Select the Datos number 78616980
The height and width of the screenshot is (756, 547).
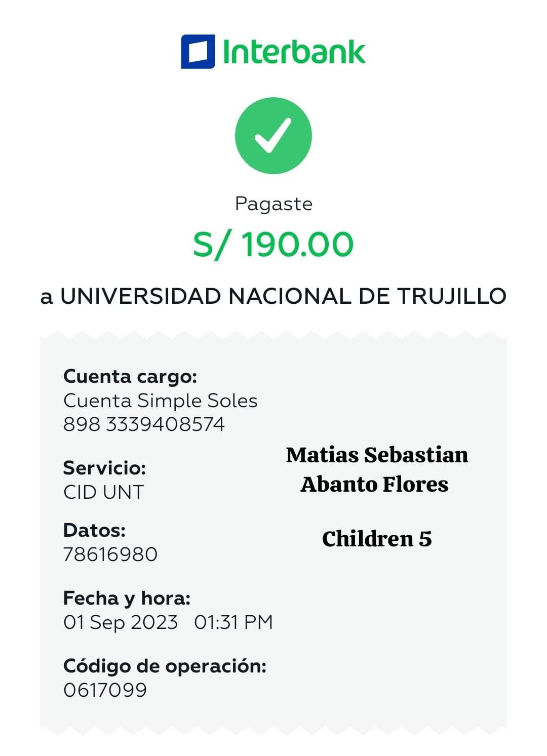point(110,554)
